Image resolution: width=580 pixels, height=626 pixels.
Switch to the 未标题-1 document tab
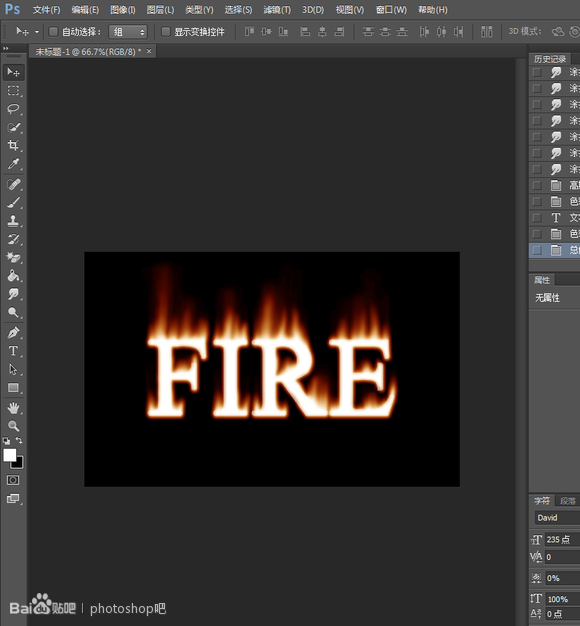tap(88, 52)
